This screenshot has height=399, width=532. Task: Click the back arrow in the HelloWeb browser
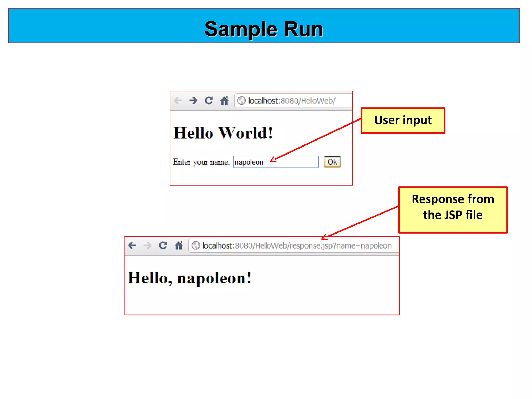[178, 101]
